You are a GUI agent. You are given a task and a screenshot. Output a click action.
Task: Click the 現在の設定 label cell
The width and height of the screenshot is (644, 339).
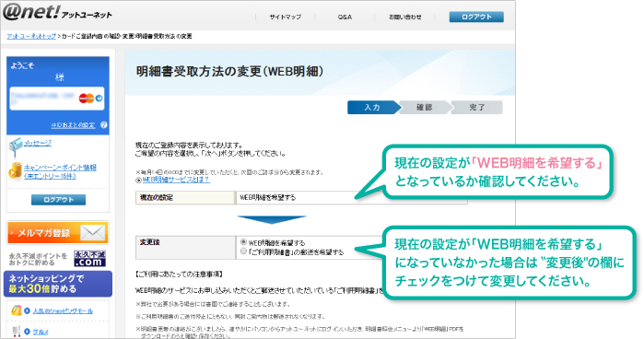pyautogui.click(x=185, y=198)
